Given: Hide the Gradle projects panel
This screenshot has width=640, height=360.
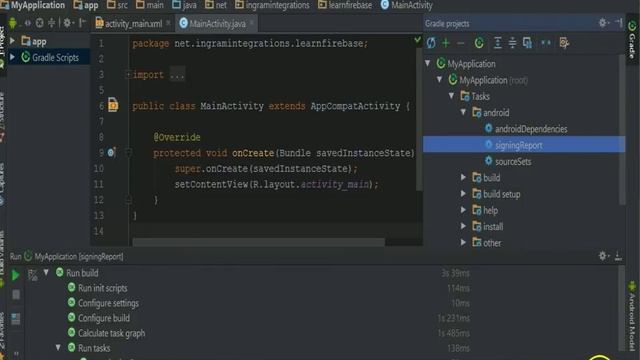Looking at the screenshot, I should coord(618,23).
